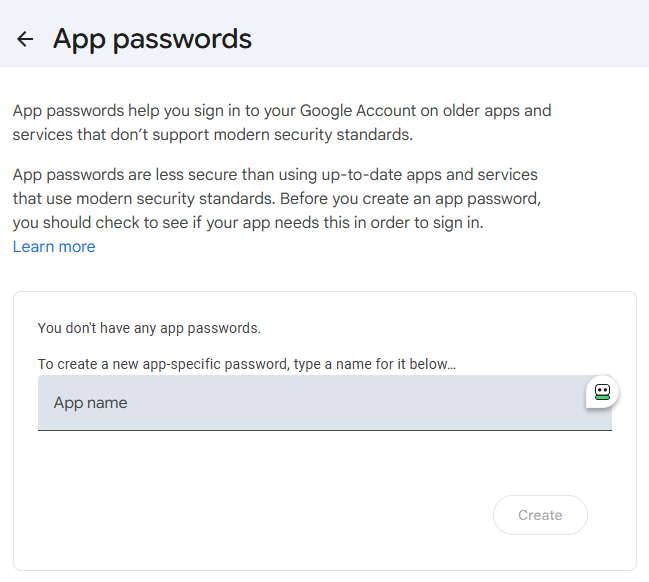
Task: Click the password manager icon in App name field
Action: click(x=602, y=392)
